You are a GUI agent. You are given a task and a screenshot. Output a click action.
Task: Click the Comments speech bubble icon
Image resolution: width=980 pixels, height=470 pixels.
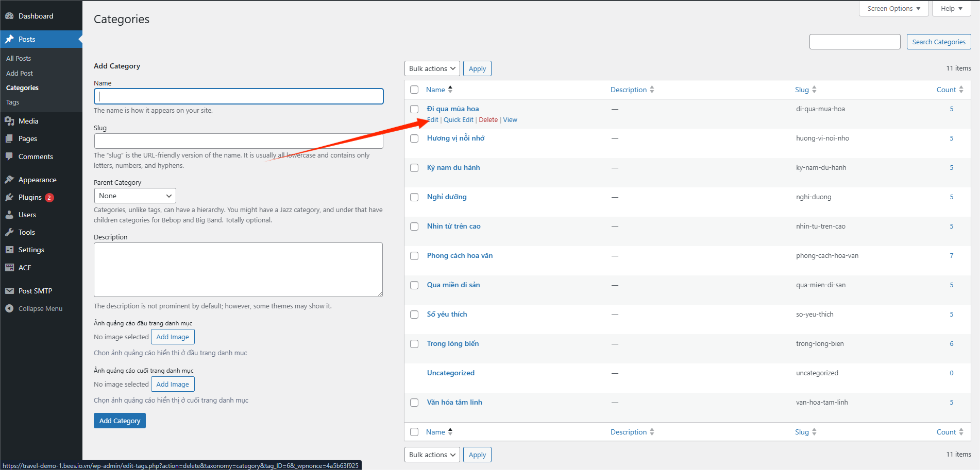[x=9, y=156]
